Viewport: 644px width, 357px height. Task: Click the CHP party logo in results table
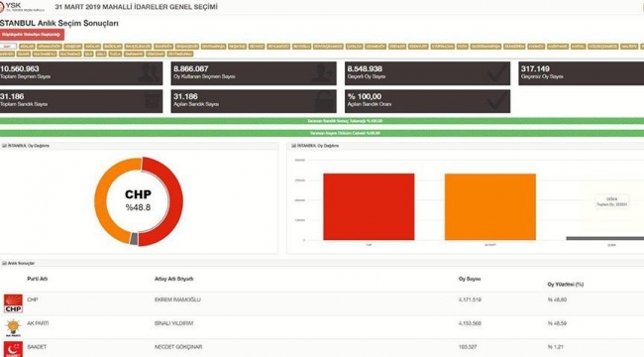(x=13, y=303)
